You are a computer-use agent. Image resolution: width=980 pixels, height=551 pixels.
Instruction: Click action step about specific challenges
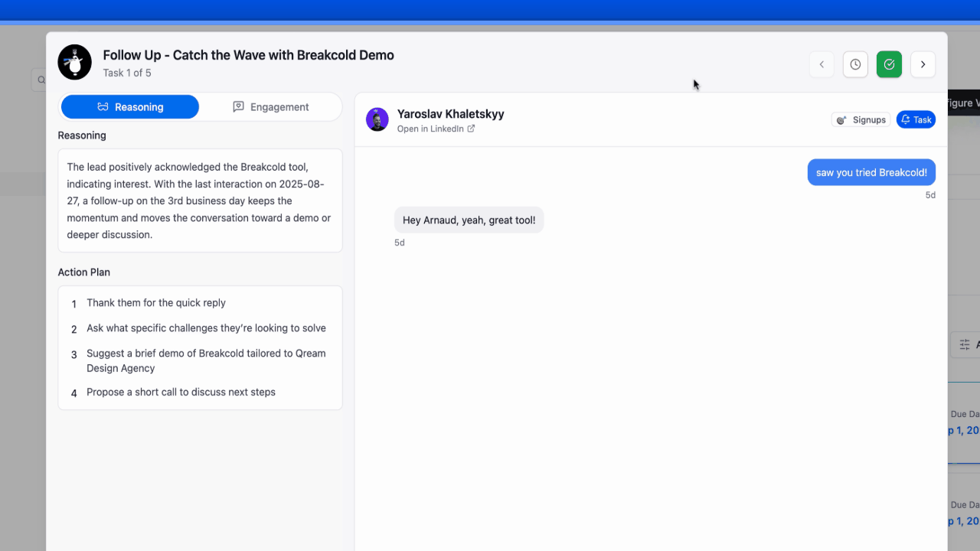pyautogui.click(x=206, y=328)
